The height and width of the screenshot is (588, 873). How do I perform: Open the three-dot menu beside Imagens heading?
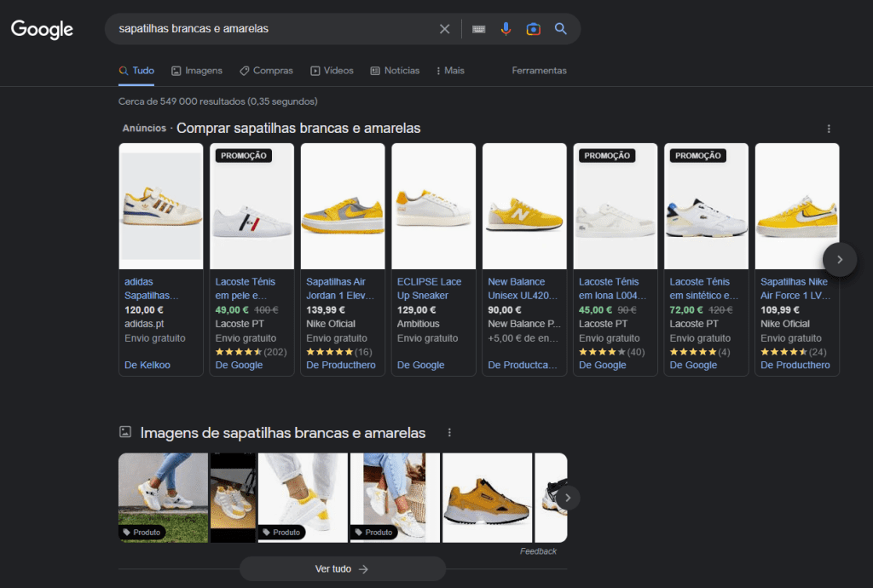pos(449,433)
